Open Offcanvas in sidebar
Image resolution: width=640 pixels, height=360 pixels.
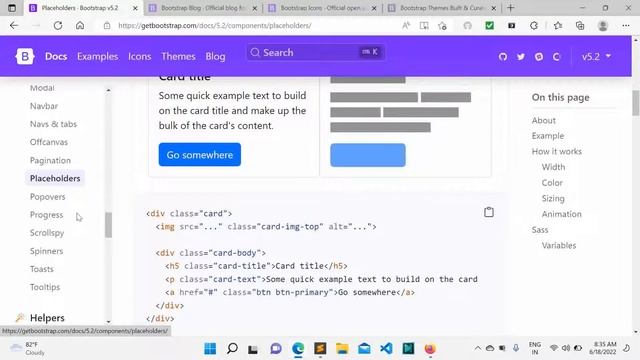point(49,142)
